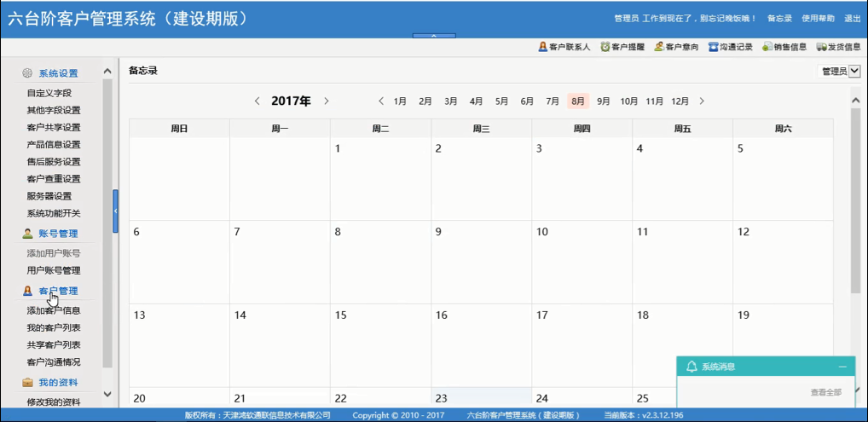Click the sidebar scroll-down arrow
This screenshot has height=422, width=868.
tap(107, 394)
